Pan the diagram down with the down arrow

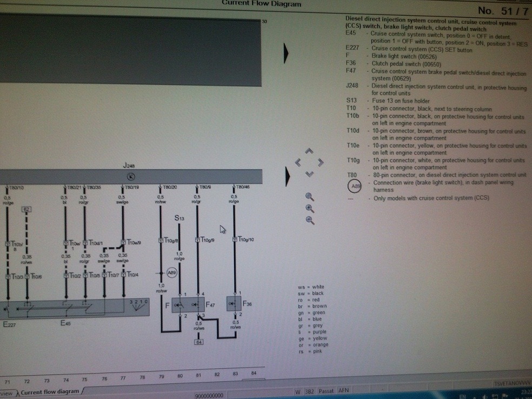point(309,174)
